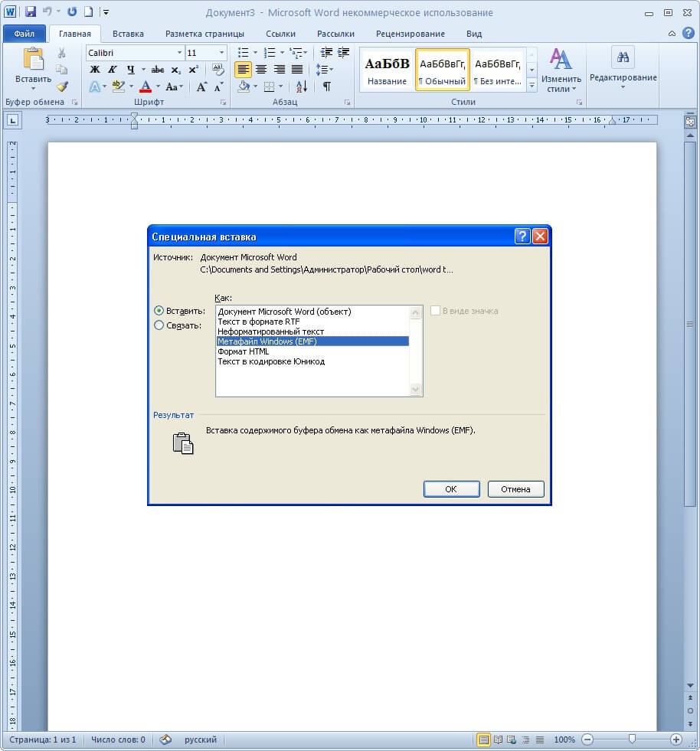Select Формат HTML in the list
This screenshot has height=751, width=700.
click(312, 351)
